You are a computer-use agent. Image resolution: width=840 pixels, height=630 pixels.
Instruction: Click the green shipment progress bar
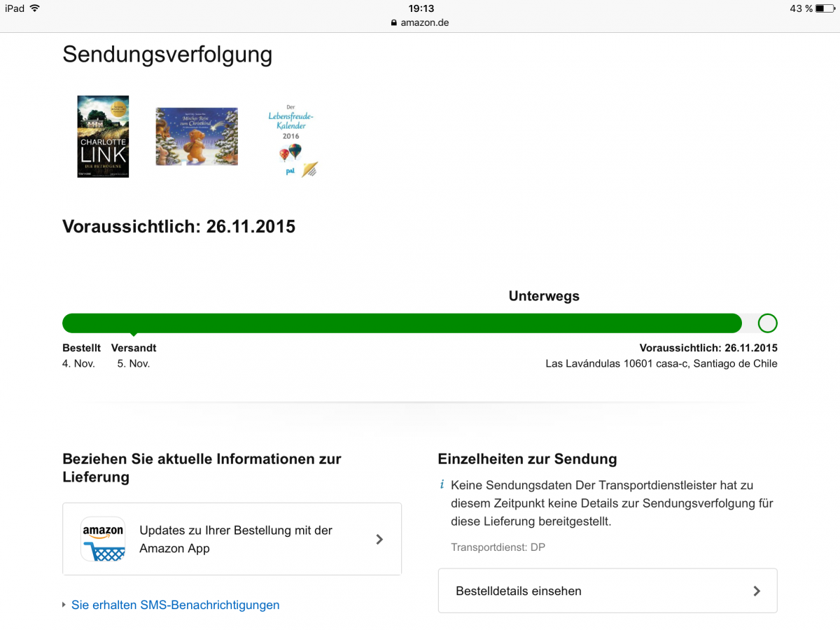point(402,323)
